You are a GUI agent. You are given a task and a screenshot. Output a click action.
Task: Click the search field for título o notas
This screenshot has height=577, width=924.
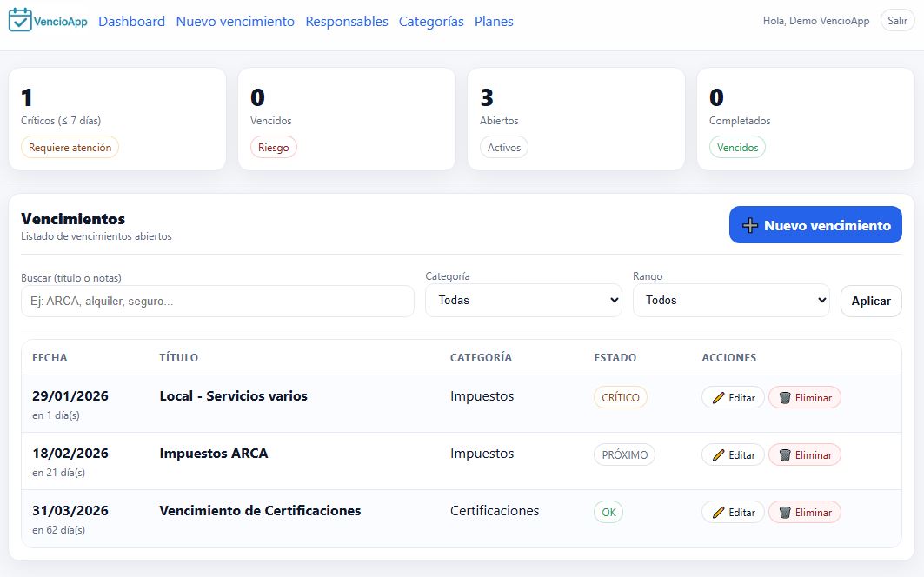pos(217,301)
